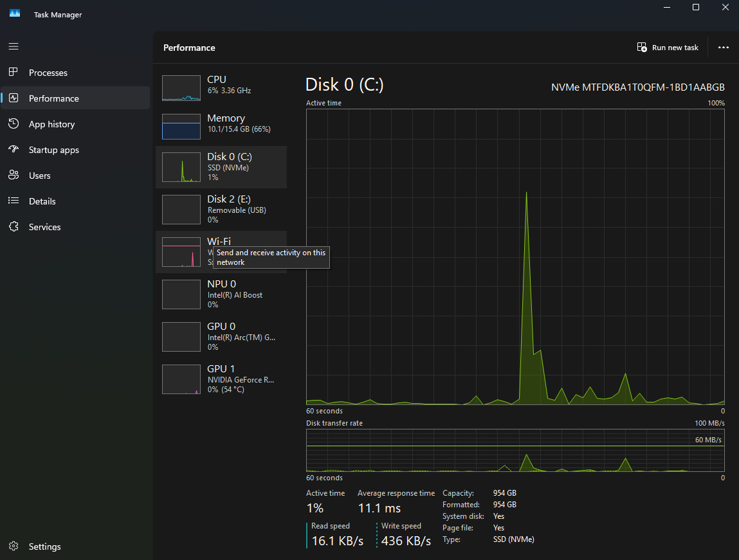Click the Task Manager app icon in title bar

tap(15, 14)
